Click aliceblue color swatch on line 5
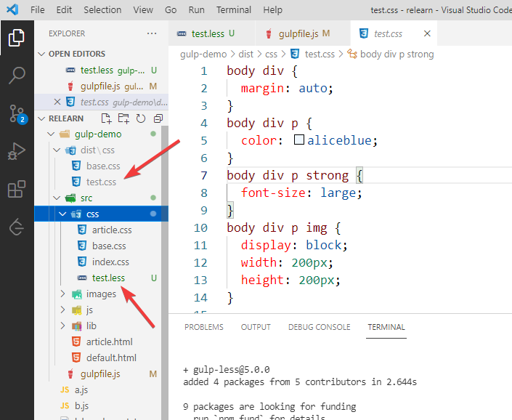This screenshot has height=420, width=512. [x=298, y=140]
